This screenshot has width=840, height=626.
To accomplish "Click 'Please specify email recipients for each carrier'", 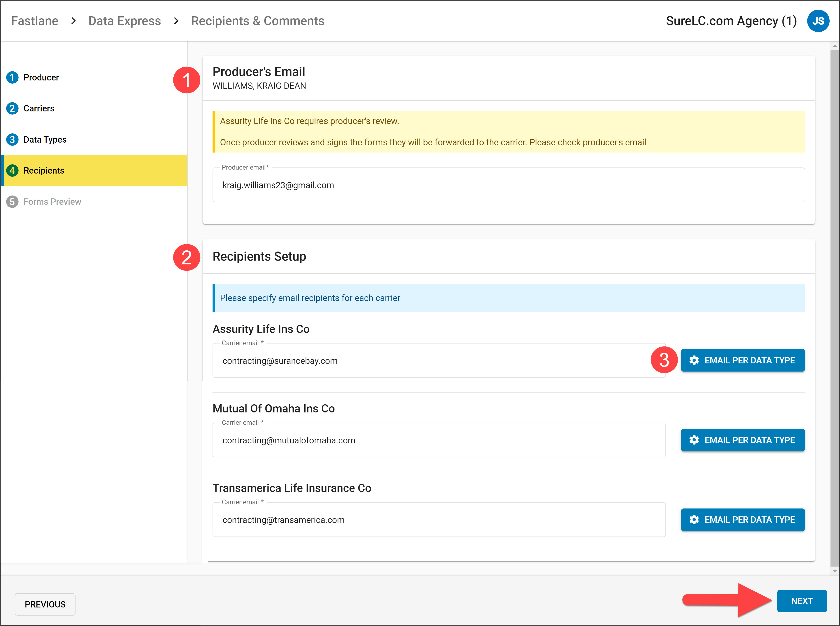I will click(x=310, y=298).
